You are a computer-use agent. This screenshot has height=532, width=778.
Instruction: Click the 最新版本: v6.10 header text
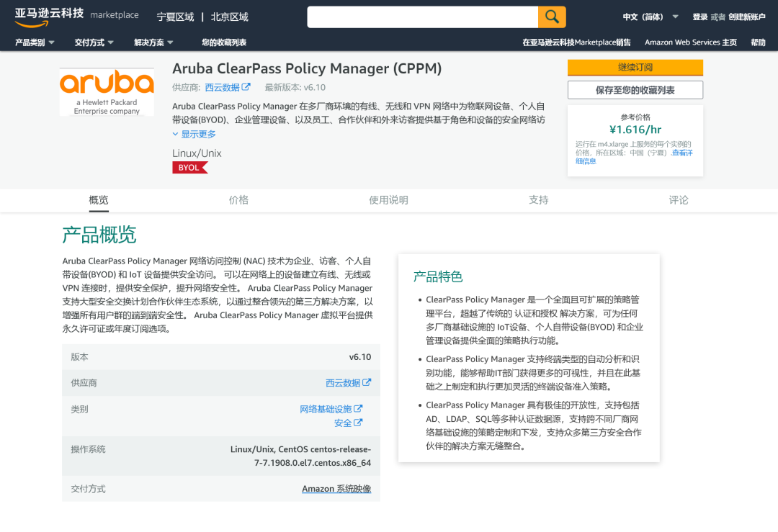pos(295,87)
